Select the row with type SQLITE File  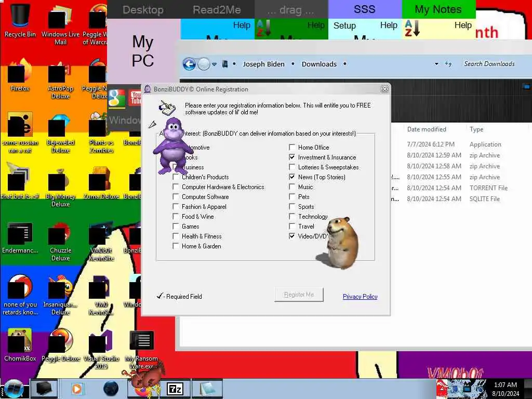tap(461, 198)
